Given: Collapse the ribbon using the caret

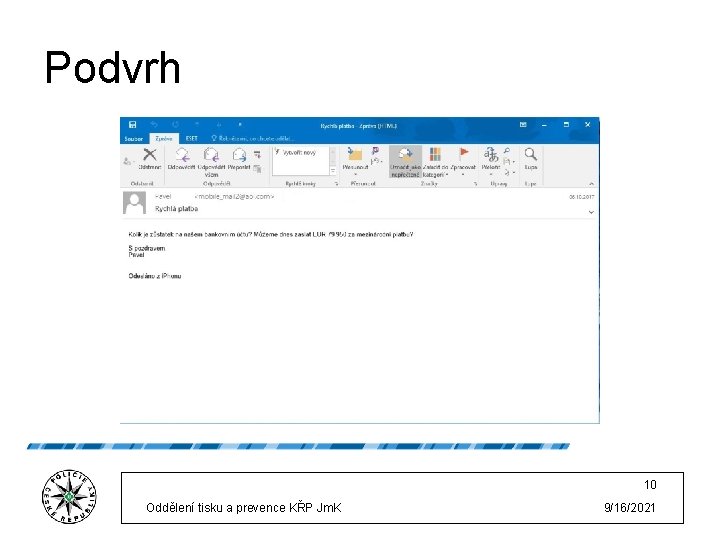Looking at the screenshot, I should (591, 184).
